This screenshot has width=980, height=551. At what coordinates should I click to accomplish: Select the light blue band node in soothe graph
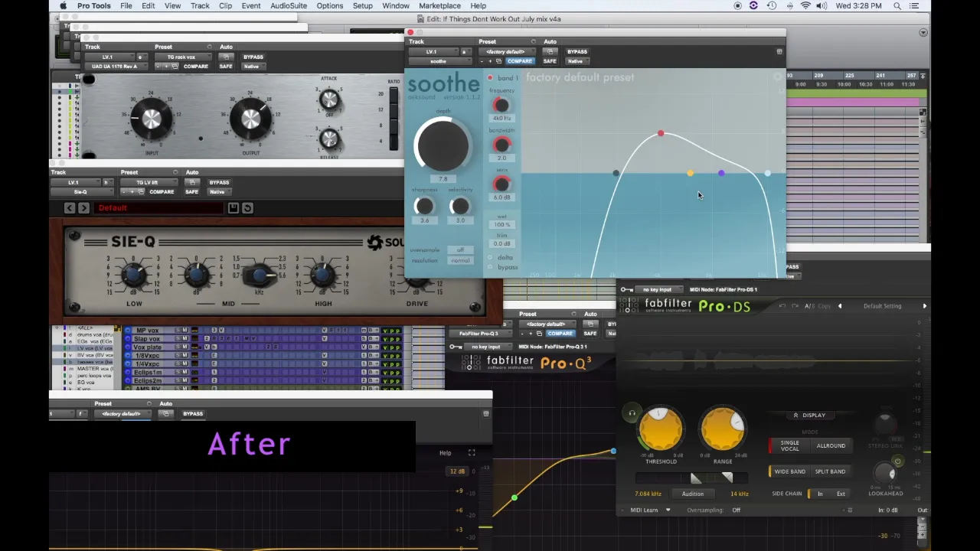(767, 174)
